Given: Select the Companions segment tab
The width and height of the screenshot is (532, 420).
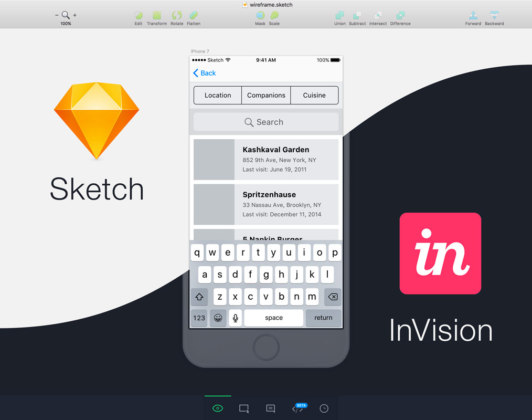Looking at the screenshot, I should pos(266,95).
